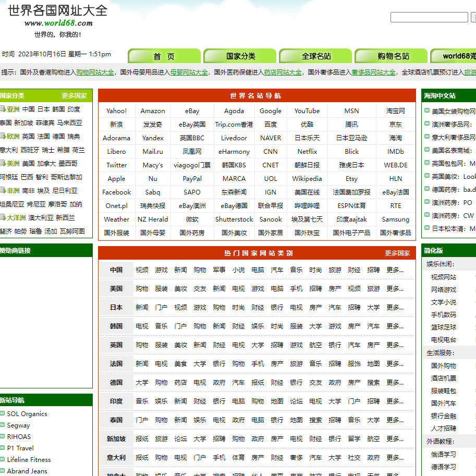Open the 英国BBC link
This screenshot has width=476, height=476.
[x=192, y=138]
